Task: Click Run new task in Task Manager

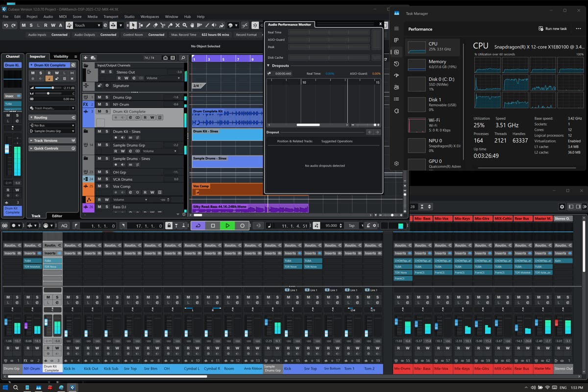Action: point(552,29)
